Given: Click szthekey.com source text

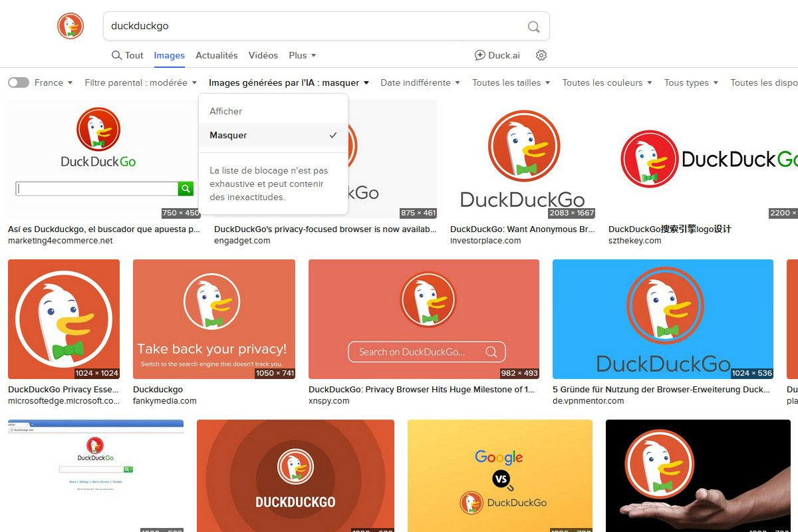Looking at the screenshot, I should 635,241.
